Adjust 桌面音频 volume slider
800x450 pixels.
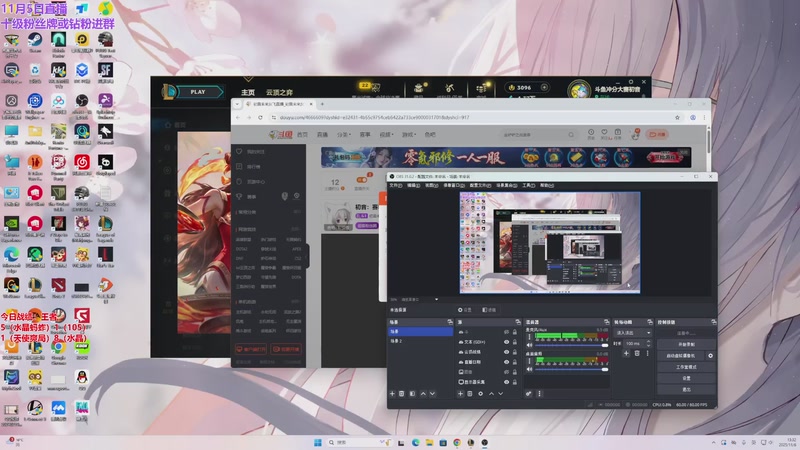pos(571,369)
